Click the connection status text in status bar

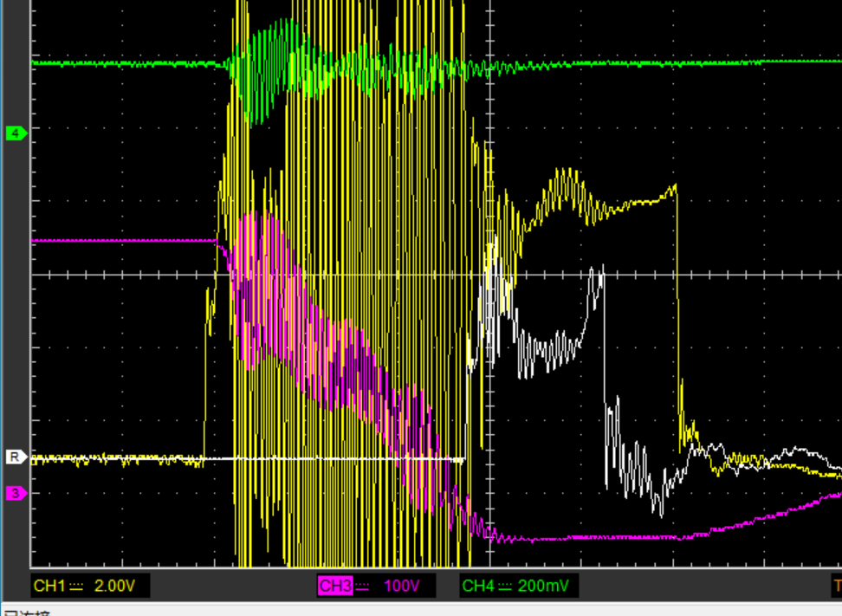click(x=27, y=613)
